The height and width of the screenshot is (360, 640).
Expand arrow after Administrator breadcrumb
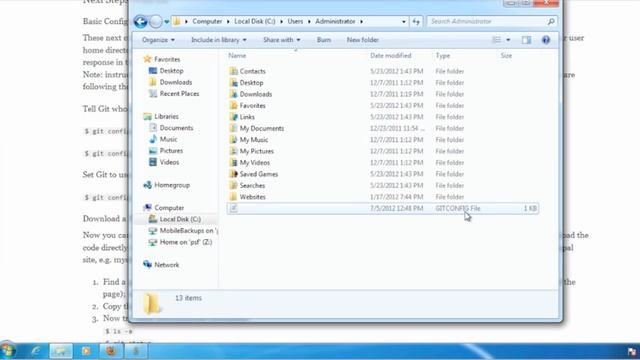coord(361,21)
